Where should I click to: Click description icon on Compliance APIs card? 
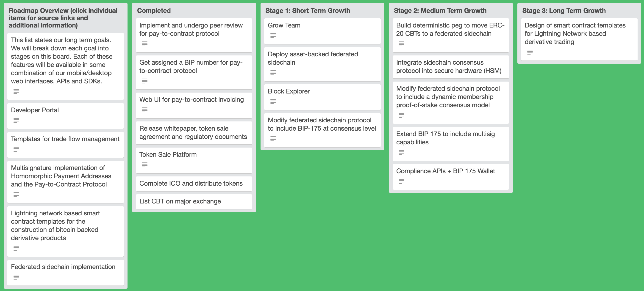coord(402,181)
